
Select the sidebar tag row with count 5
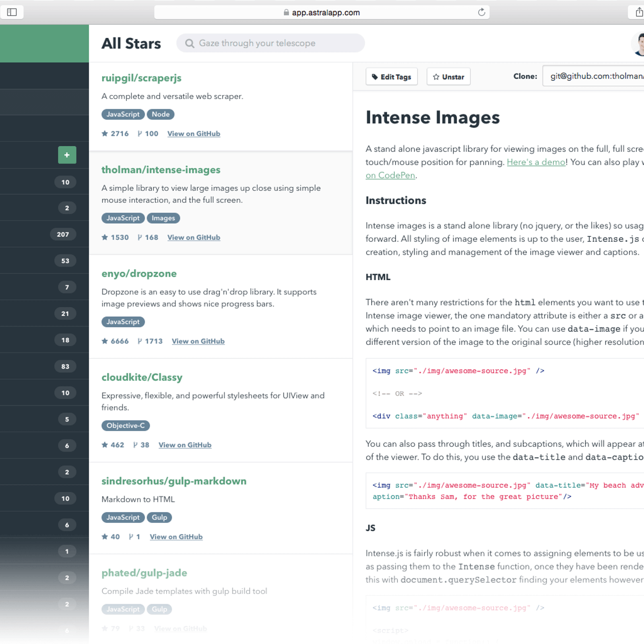click(x=44, y=419)
